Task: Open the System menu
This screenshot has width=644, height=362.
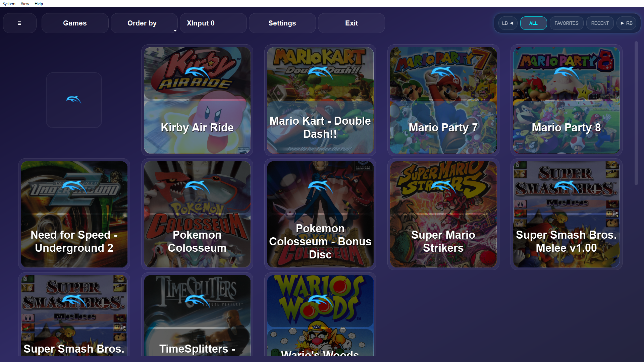Action: coord(9,4)
